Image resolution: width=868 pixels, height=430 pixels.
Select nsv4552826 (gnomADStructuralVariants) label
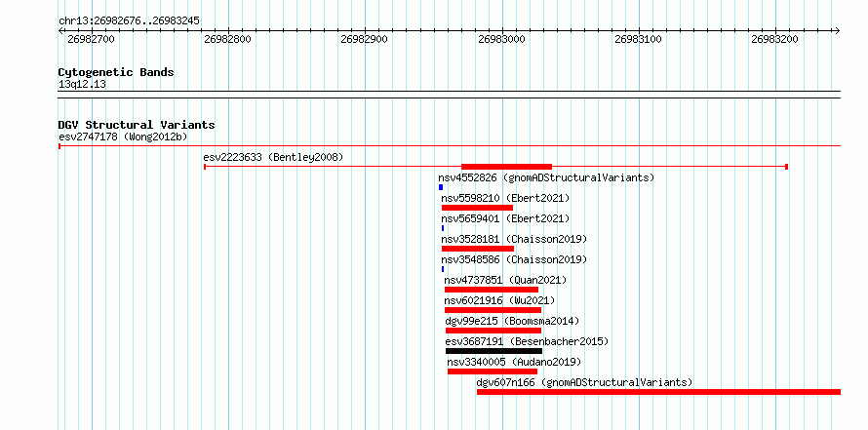[546, 177]
